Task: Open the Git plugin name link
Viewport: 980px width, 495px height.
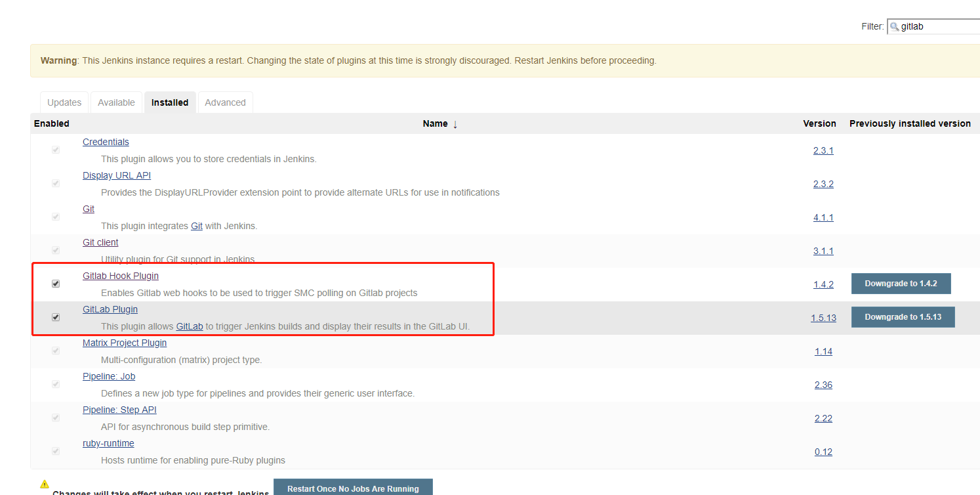Action: coord(89,209)
